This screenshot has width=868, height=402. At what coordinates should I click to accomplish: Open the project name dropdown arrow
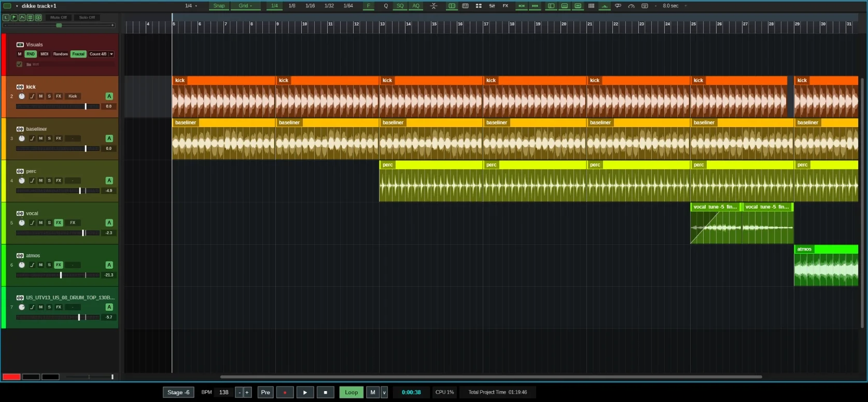coord(17,6)
